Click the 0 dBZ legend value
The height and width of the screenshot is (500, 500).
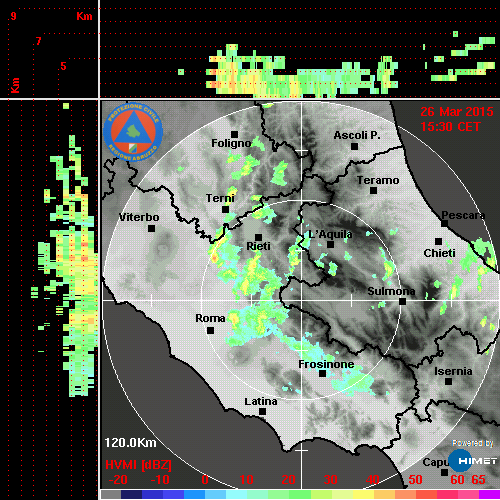tap(205, 480)
